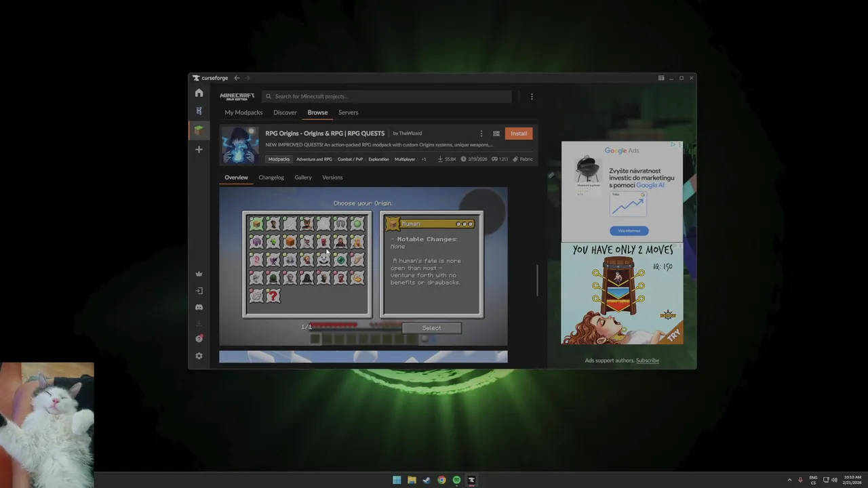This screenshot has width=868, height=488.
Task: Click the overview page vertical scrollbar
Action: [x=538, y=280]
